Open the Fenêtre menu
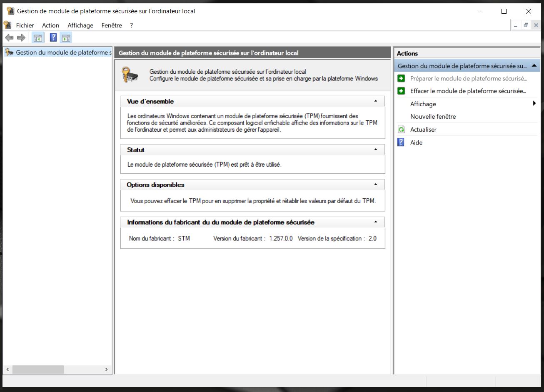 coord(112,25)
